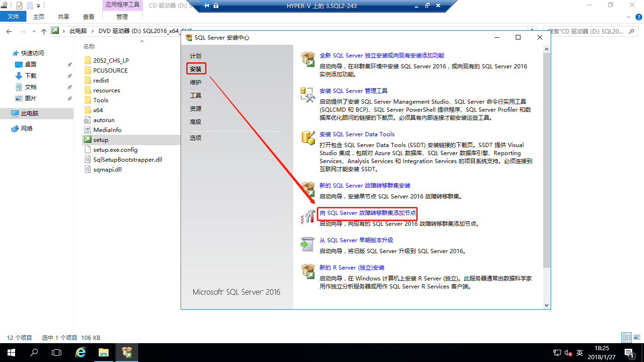Select the MediaInfo file

tap(107, 130)
